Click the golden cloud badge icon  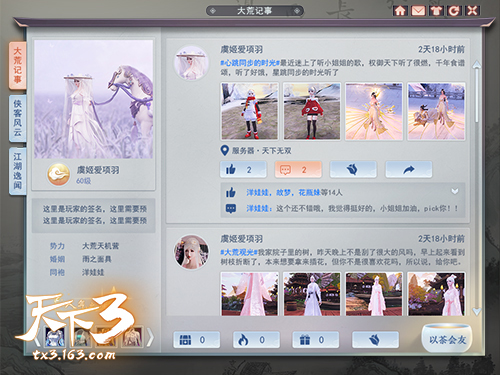(x=59, y=174)
